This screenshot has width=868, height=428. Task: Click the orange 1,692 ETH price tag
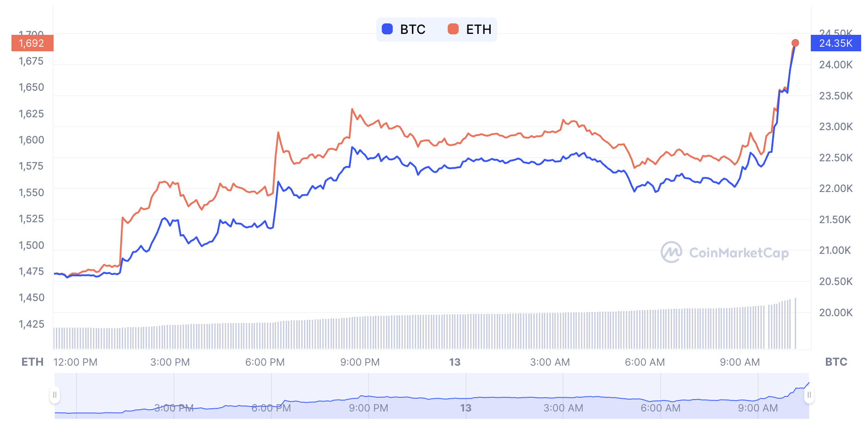click(x=32, y=43)
